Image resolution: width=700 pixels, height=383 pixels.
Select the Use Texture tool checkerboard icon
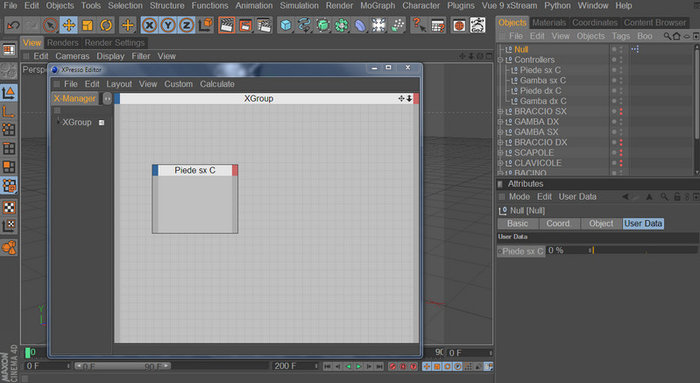[x=8, y=207]
